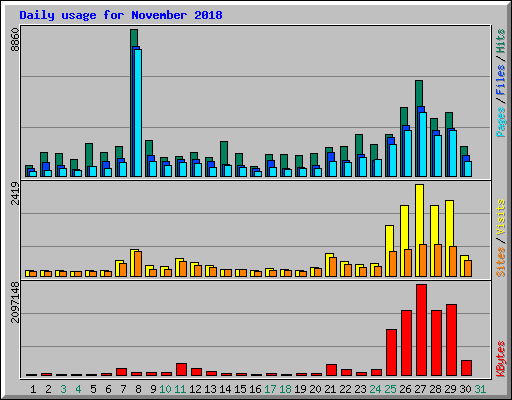Click day '28' on the x-axis
The height and width of the screenshot is (400, 512).
pyautogui.click(x=435, y=389)
